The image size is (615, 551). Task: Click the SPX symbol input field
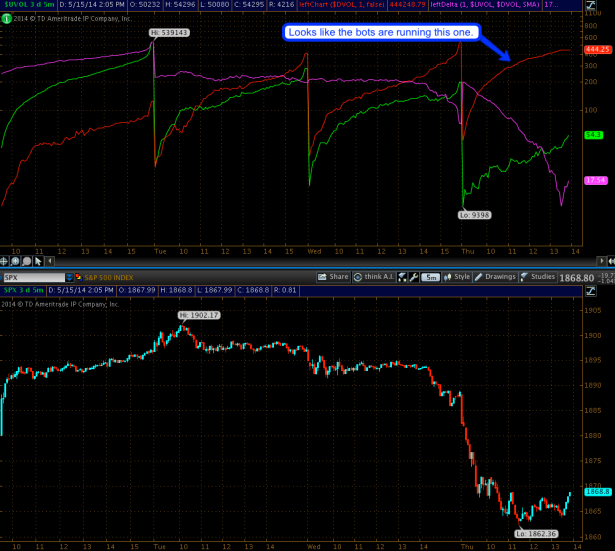34,277
